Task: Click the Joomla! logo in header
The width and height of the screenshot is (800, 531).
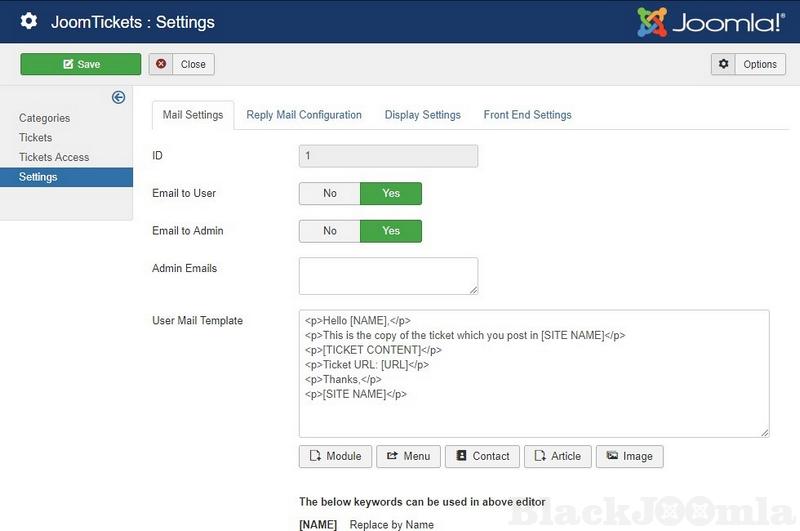Action: (x=711, y=22)
